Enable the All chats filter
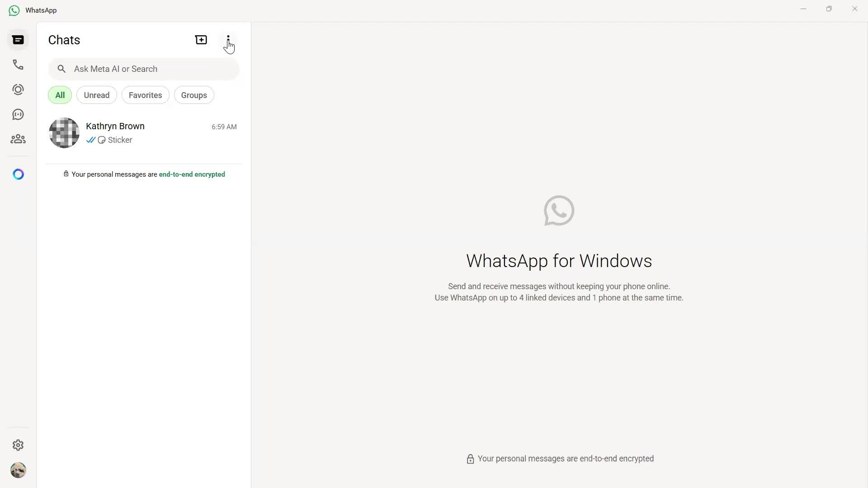The height and width of the screenshot is (488, 868). pyautogui.click(x=59, y=95)
